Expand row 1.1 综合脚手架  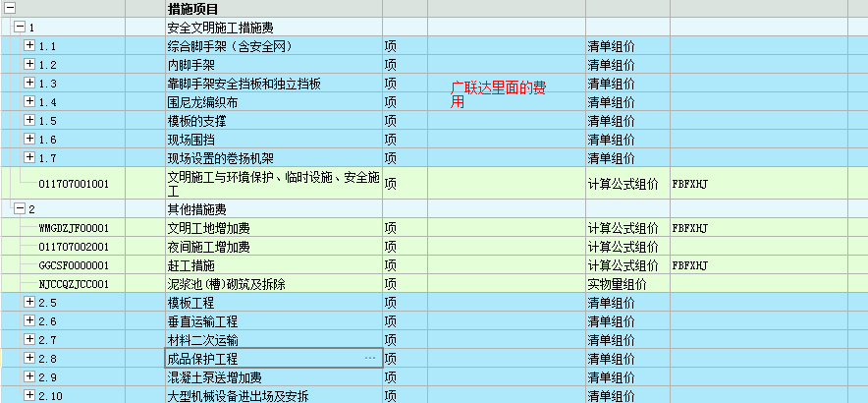click(29, 45)
